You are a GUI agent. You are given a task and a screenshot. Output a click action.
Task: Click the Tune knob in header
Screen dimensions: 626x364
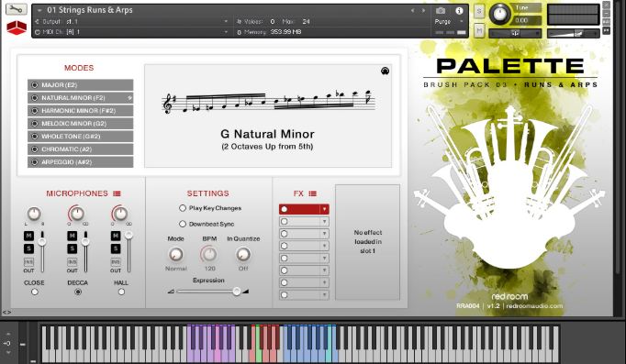pos(499,14)
